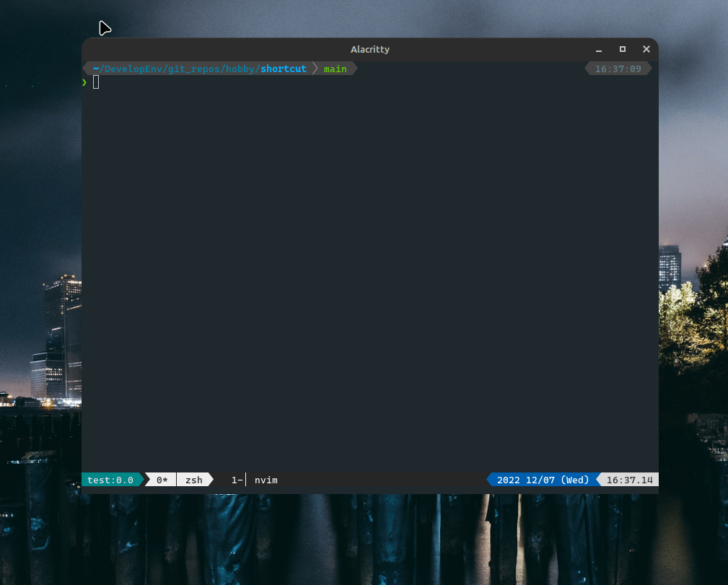The height and width of the screenshot is (585, 728).
Task: Click the arrow separator after zsh
Action: tap(210, 480)
